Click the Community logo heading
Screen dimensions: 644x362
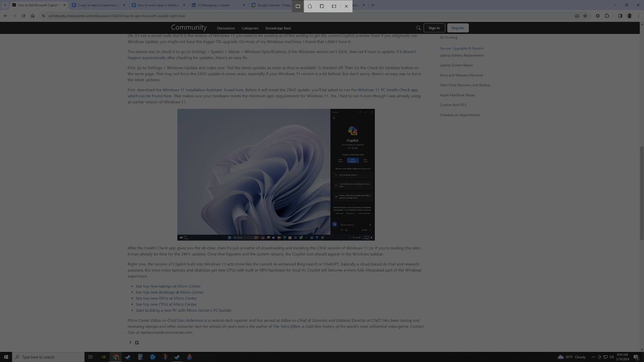189,27
